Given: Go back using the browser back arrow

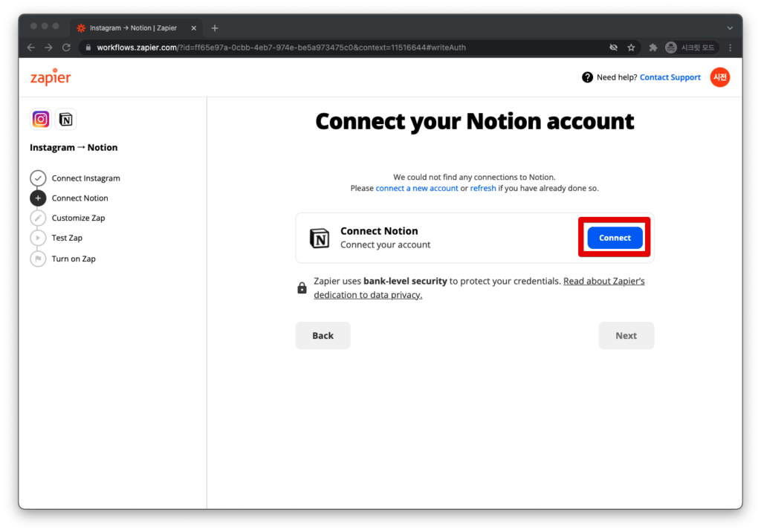Looking at the screenshot, I should tap(31, 48).
